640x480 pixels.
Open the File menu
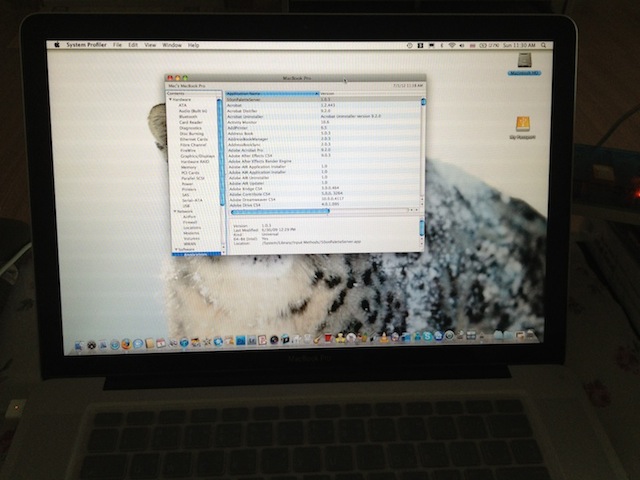[x=118, y=45]
